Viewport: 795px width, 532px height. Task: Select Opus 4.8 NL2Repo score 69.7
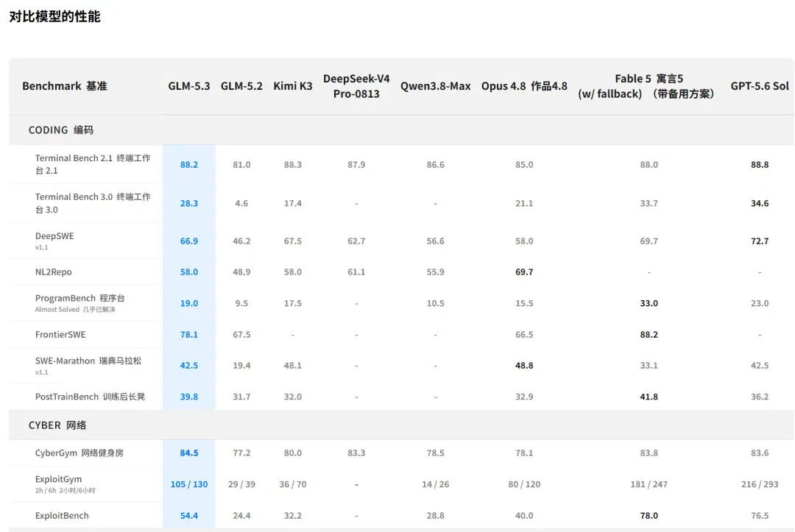524,272
